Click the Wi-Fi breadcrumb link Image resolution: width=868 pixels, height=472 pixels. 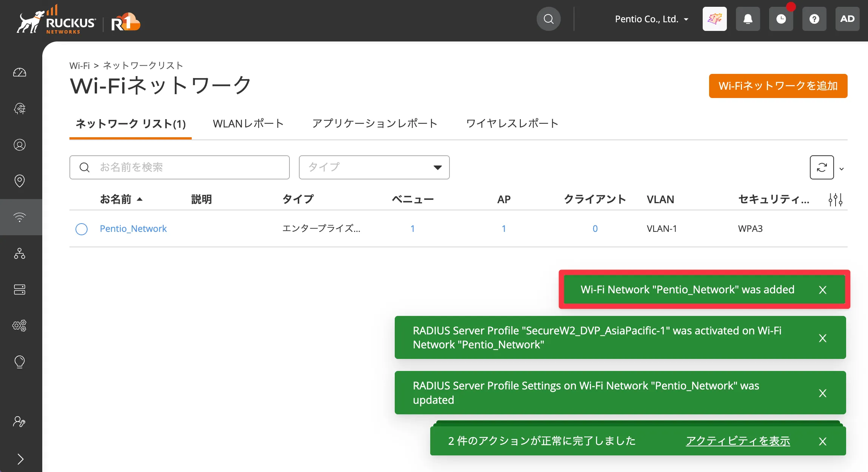[80, 66]
